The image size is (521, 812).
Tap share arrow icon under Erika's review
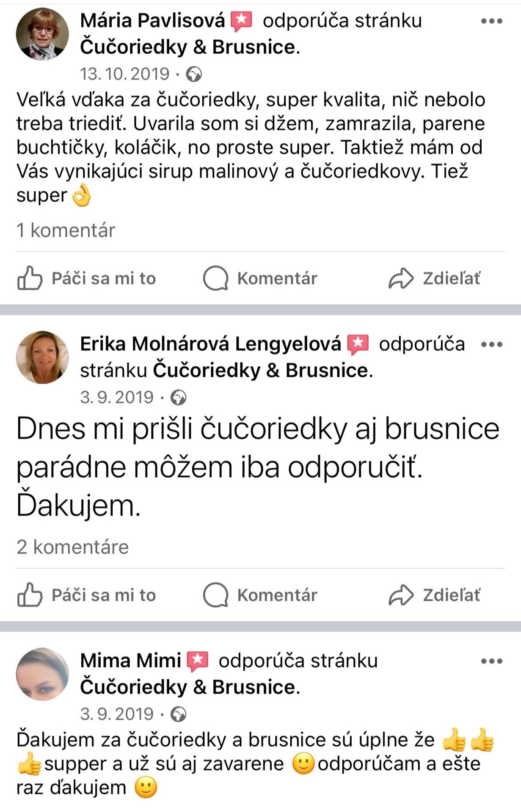click(400, 595)
